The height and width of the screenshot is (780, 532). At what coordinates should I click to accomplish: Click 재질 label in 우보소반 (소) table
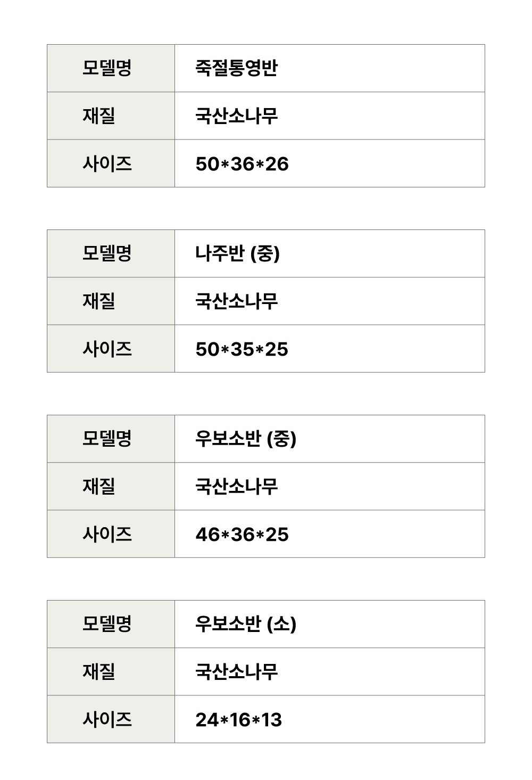tap(98, 672)
